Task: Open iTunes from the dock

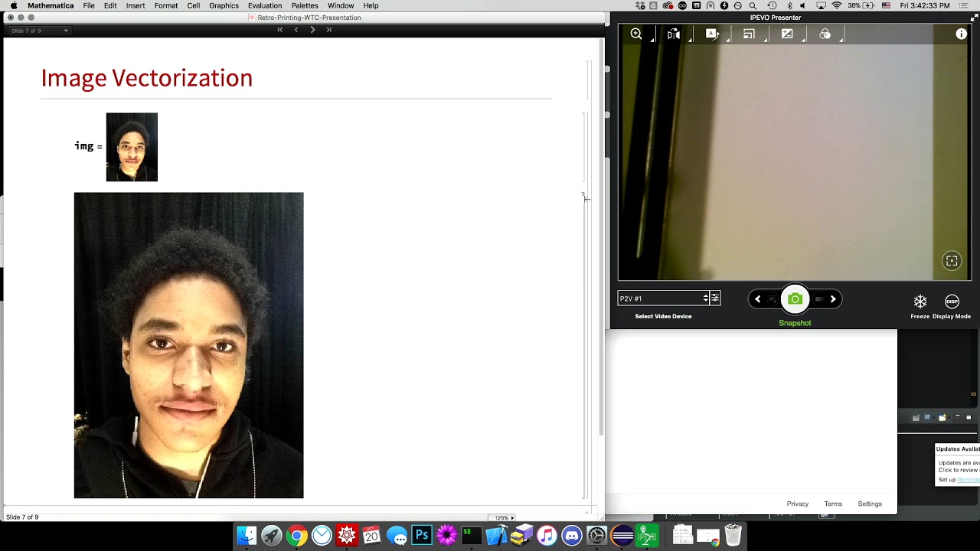Action: tap(547, 535)
